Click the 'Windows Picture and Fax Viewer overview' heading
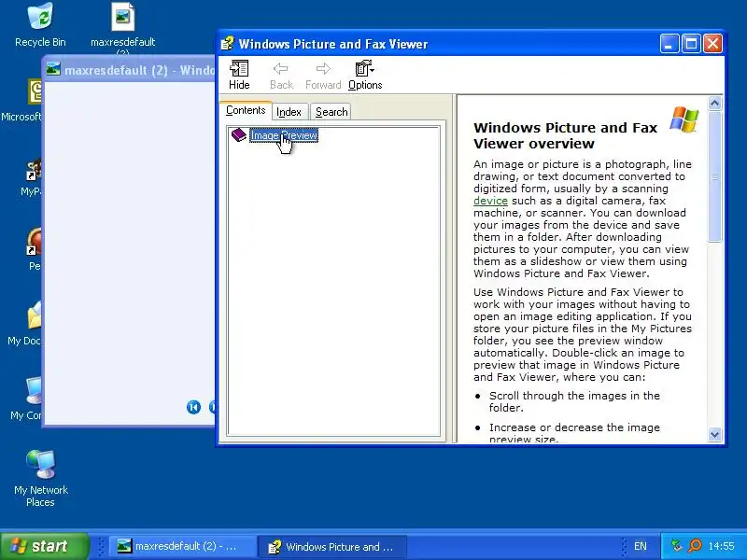Image resolution: width=747 pixels, height=560 pixels. tap(566, 135)
